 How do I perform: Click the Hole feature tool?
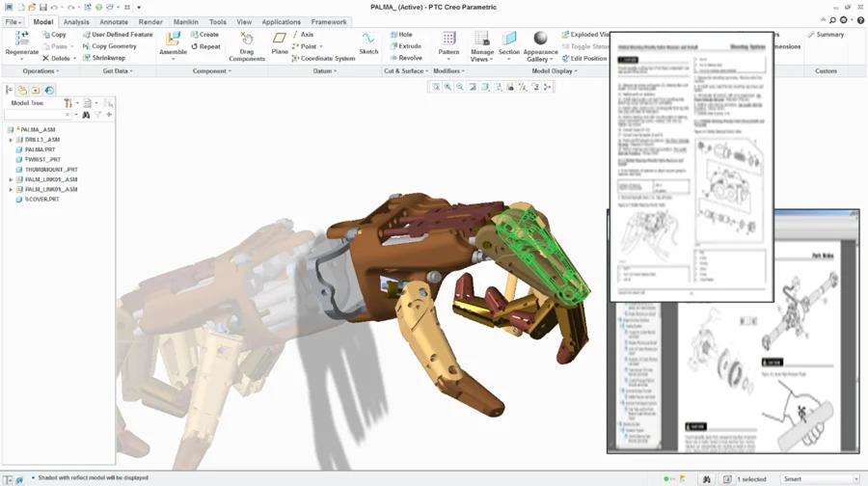(x=401, y=35)
